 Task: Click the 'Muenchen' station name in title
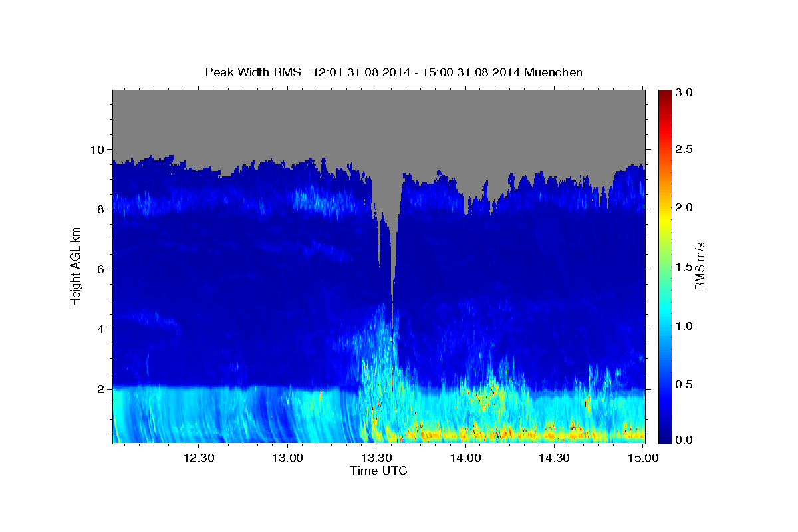click(x=553, y=72)
